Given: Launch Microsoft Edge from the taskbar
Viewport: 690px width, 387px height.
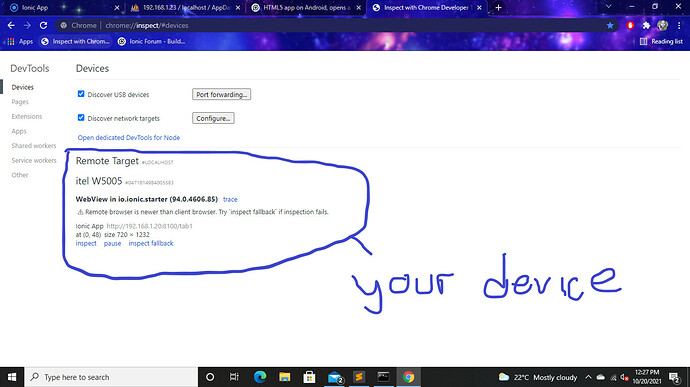Looking at the screenshot, I should click(x=260, y=377).
